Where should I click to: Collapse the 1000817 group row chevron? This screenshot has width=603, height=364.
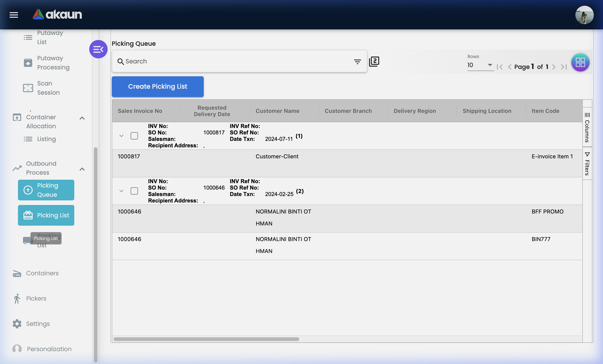pos(121,136)
